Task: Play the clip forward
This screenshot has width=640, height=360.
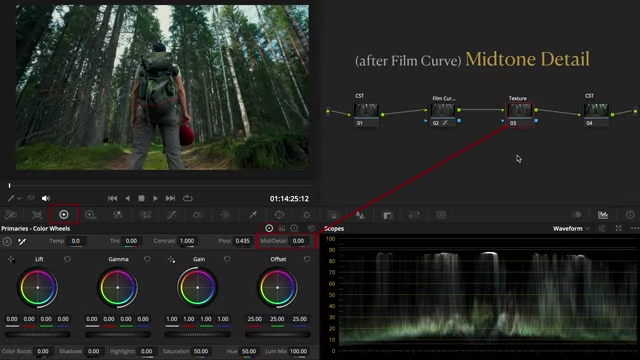Action: click(x=156, y=198)
